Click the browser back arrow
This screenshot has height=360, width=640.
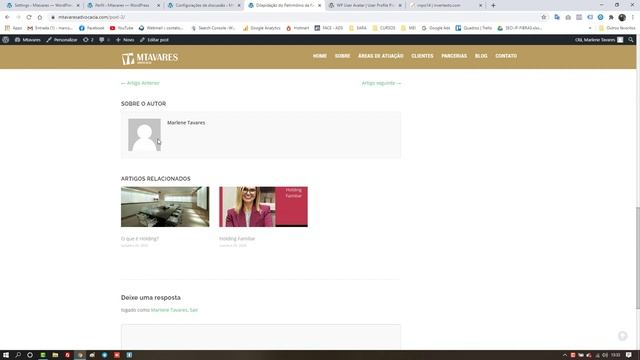coord(7,17)
